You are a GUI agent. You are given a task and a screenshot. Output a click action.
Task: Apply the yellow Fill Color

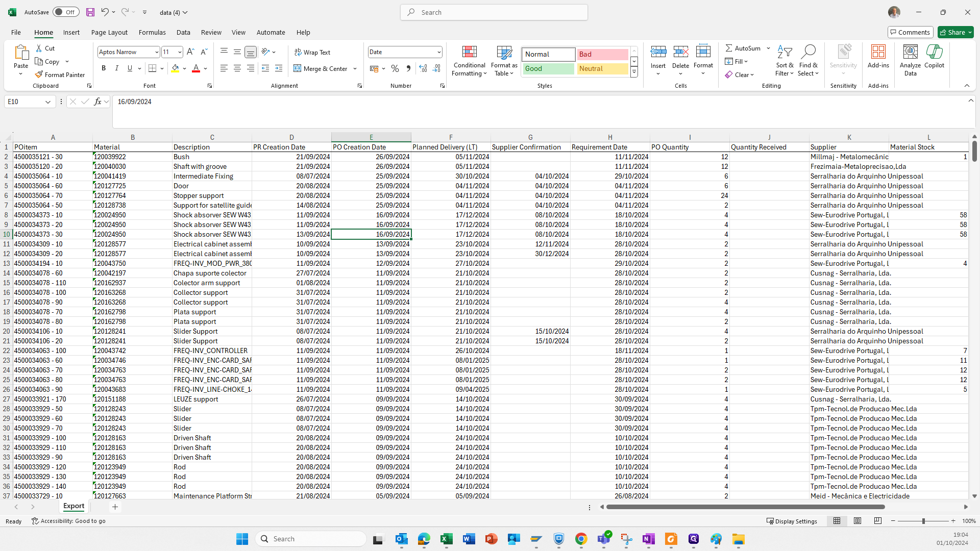[x=176, y=68]
